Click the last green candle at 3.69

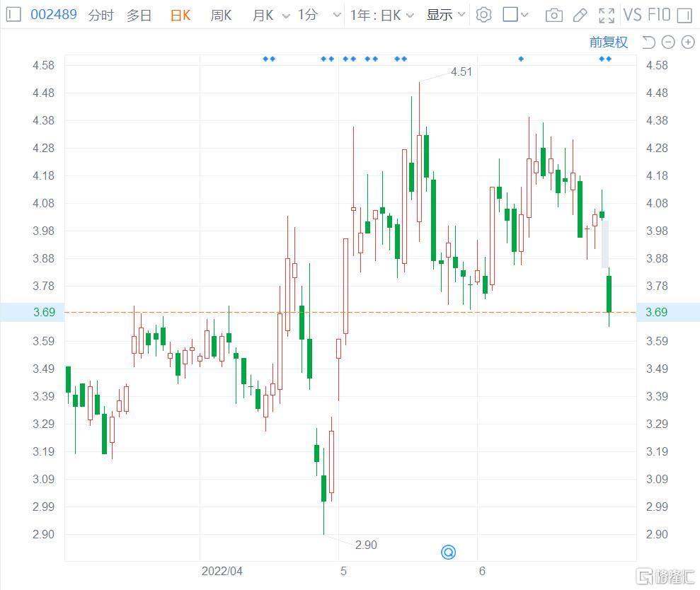point(609,294)
